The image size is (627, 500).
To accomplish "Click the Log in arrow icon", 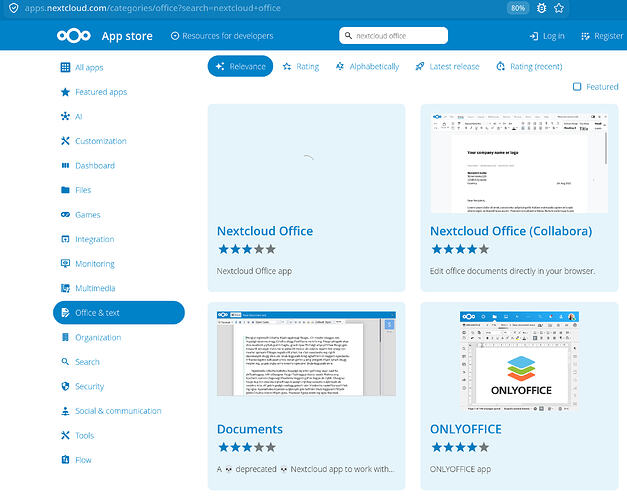I will click(534, 36).
